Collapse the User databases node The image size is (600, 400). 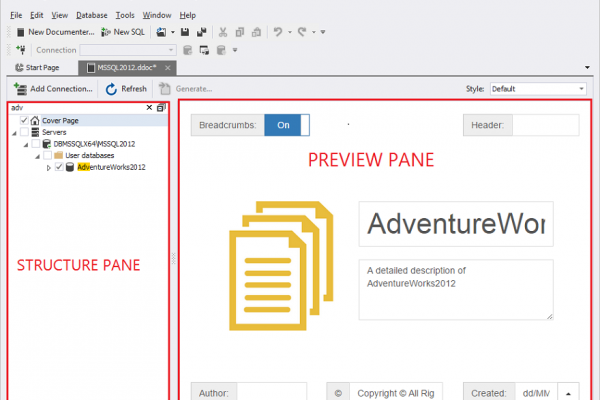click(37, 156)
